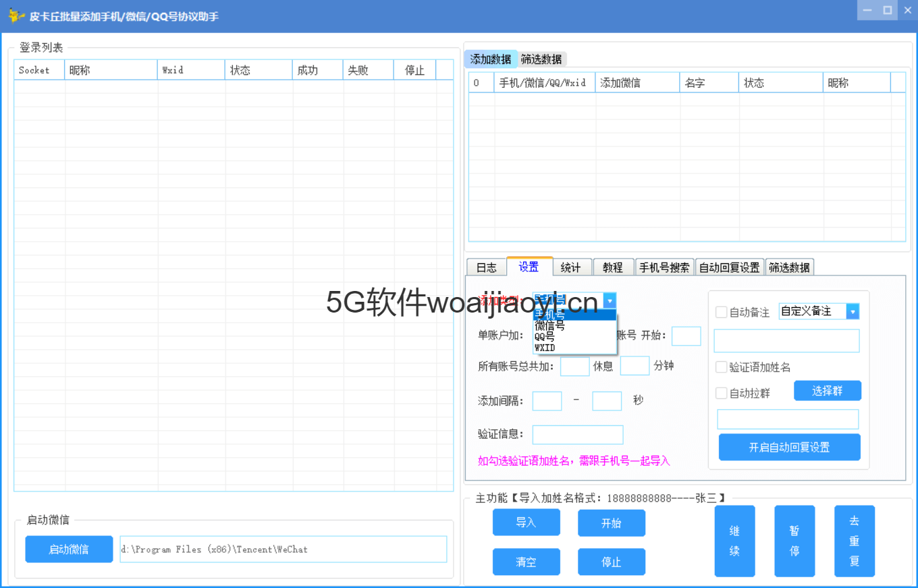Image resolution: width=918 pixels, height=588 pixels.
Task: Click the 继续 button
Action: [735, 541]
